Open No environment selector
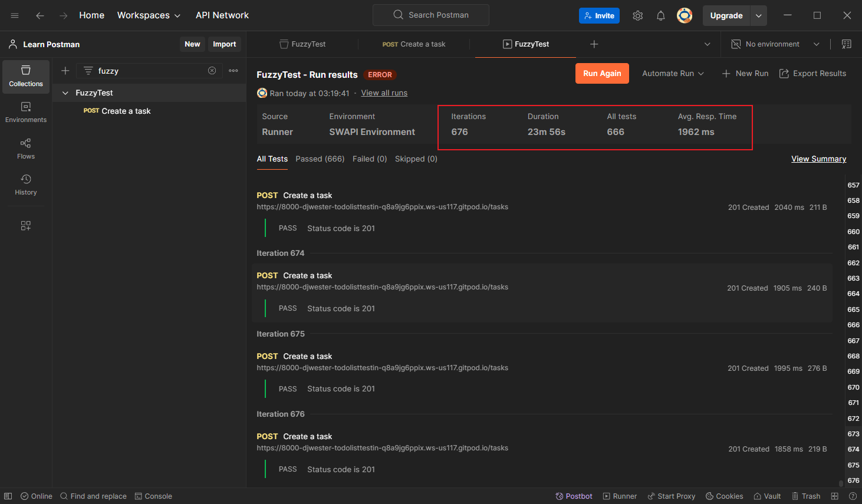 (x=775, y=44)
